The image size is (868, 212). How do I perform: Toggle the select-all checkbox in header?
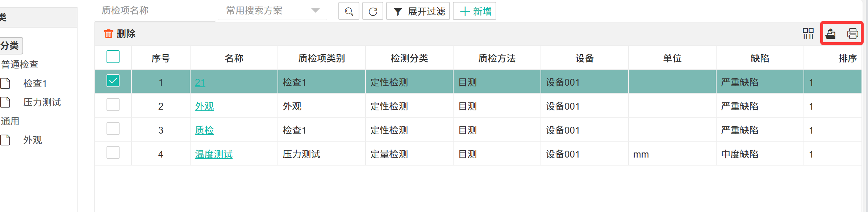pos(113,57)
